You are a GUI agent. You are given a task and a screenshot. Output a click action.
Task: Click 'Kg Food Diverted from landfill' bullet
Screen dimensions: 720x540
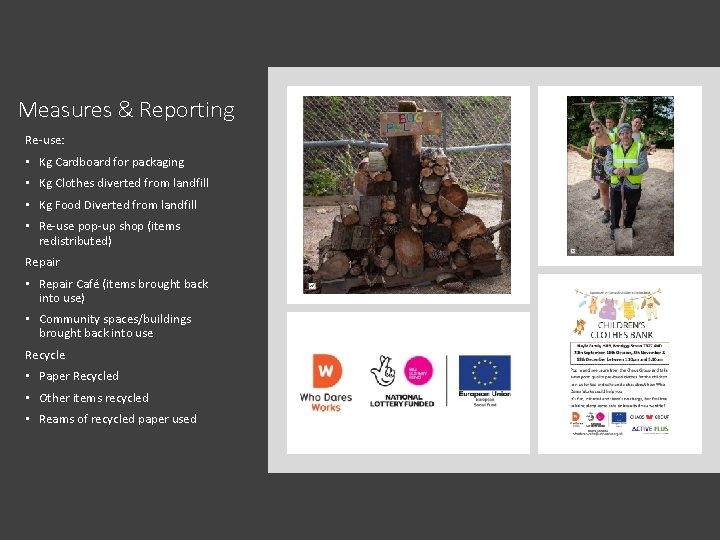(x=118, y=205)
